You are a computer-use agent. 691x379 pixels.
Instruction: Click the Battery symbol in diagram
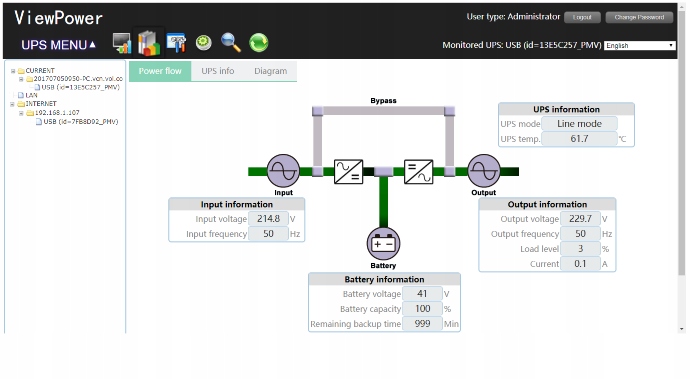pyautogui.click(x=383, y=243)
